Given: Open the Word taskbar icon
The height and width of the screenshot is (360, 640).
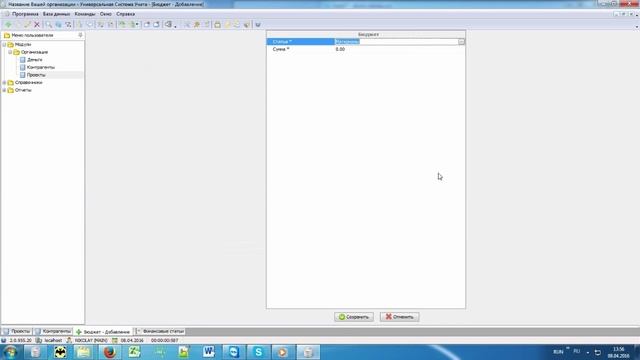Looking at the screenshot, I should pos(209,352).
